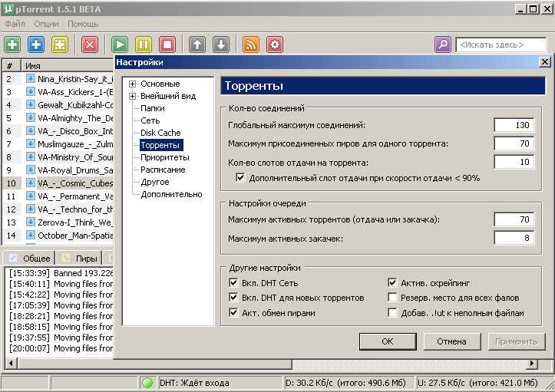Click the maximum active downloads field

[514, 238]
